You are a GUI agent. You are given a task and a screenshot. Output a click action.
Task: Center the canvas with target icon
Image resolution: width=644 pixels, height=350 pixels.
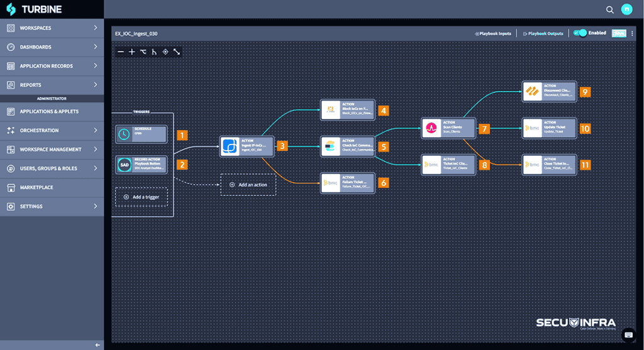[x=165, y=52]
